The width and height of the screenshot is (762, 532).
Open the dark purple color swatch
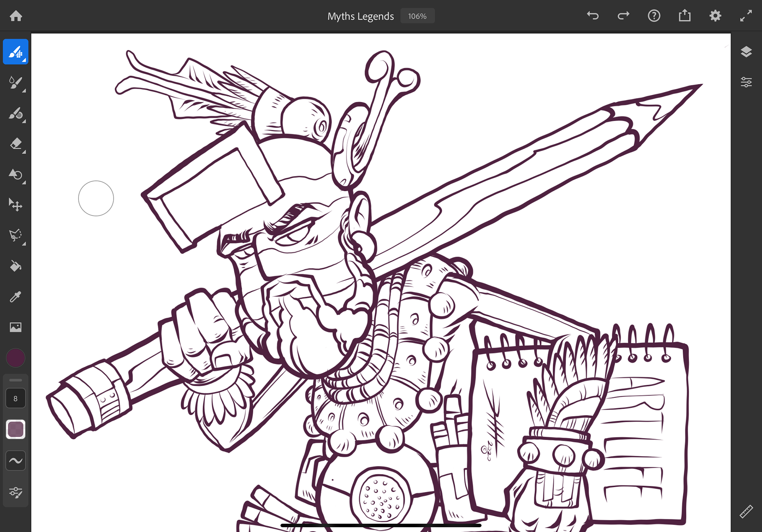tap(15, 358)
